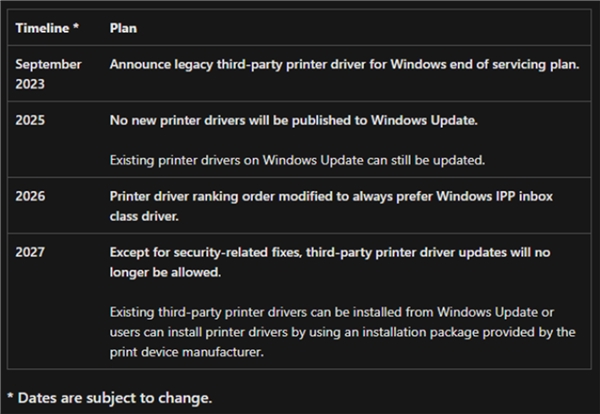Select the 2027 timeline cell
The width and height of the screenshot is (600, 414).
[x=31, y=253]
